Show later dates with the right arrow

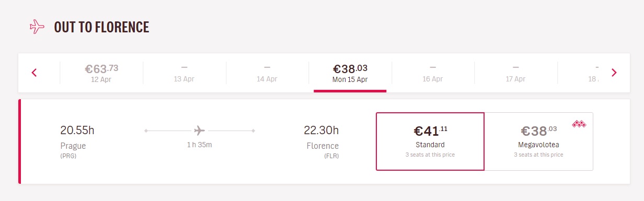pos(614,73)
